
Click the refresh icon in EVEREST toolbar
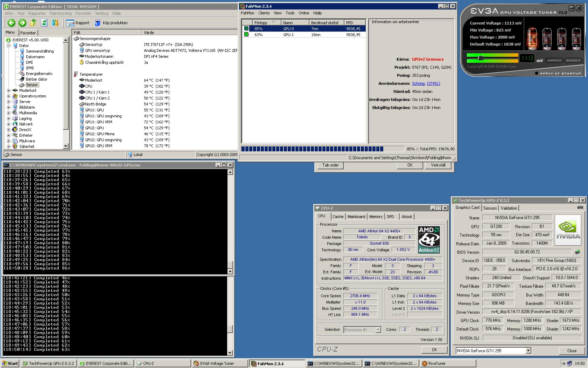click(x=44, y=23)
